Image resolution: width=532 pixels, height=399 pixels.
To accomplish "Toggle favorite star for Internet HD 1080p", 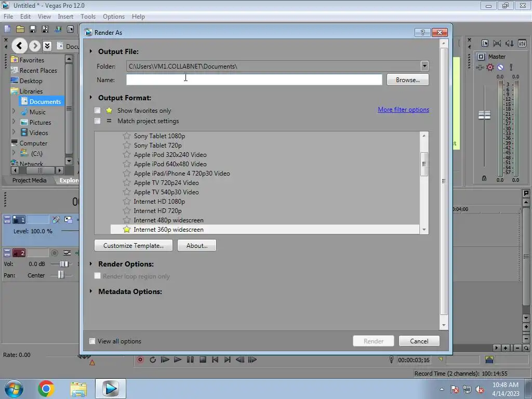I will (127, 201).
